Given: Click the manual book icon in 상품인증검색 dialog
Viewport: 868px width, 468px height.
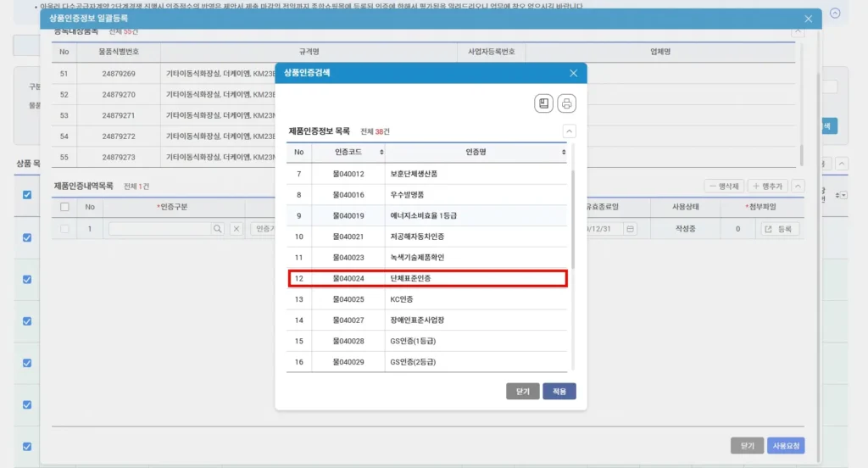Looking at the screenshot, I should pos(543,103).
